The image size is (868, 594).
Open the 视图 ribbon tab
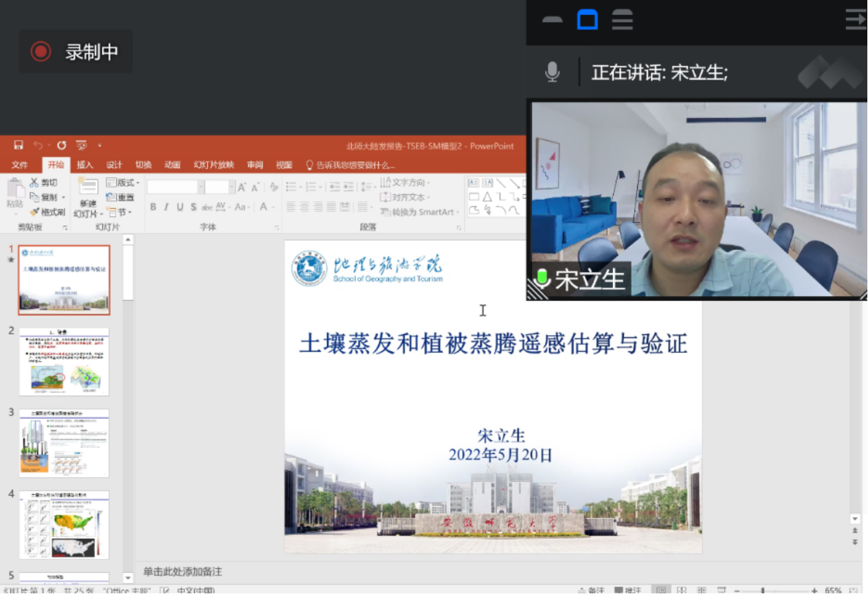(x=284, y=165)
